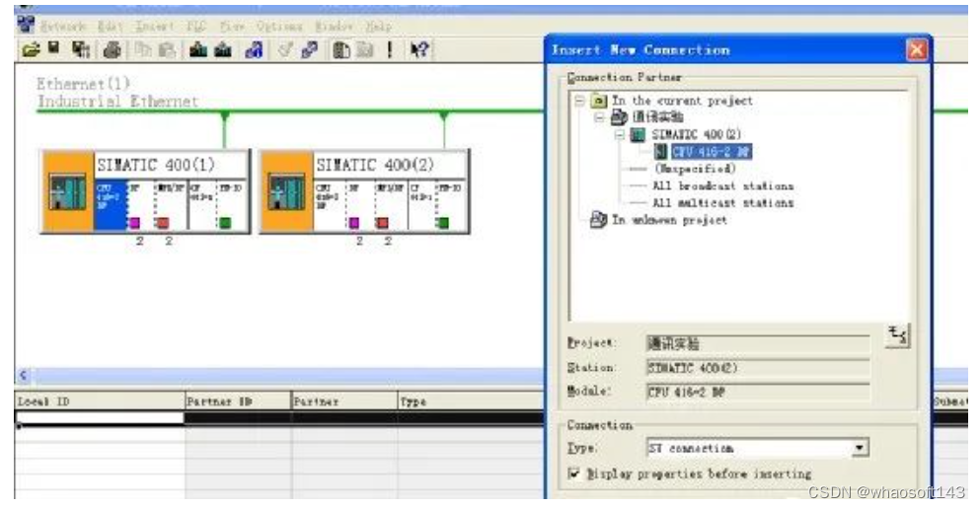The width and height of the screenshot is (980, 508).
Task: Click the blue network info toolbar icon
Action: [254, 49]
